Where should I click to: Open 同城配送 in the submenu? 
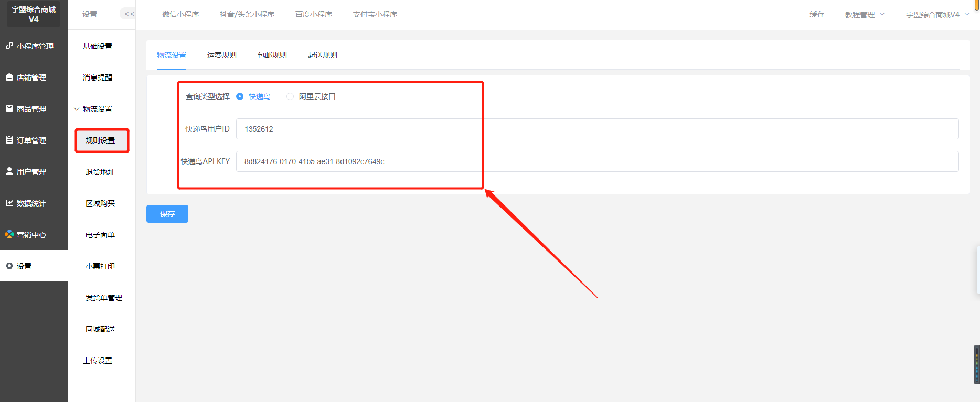pyautogui.click(x=100, y=329)
